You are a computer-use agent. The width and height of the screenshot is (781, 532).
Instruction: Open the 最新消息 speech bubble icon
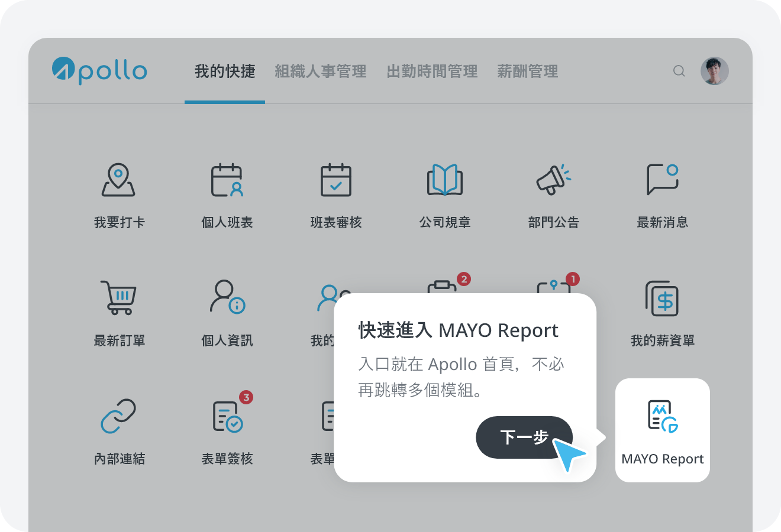pos(663,180)
